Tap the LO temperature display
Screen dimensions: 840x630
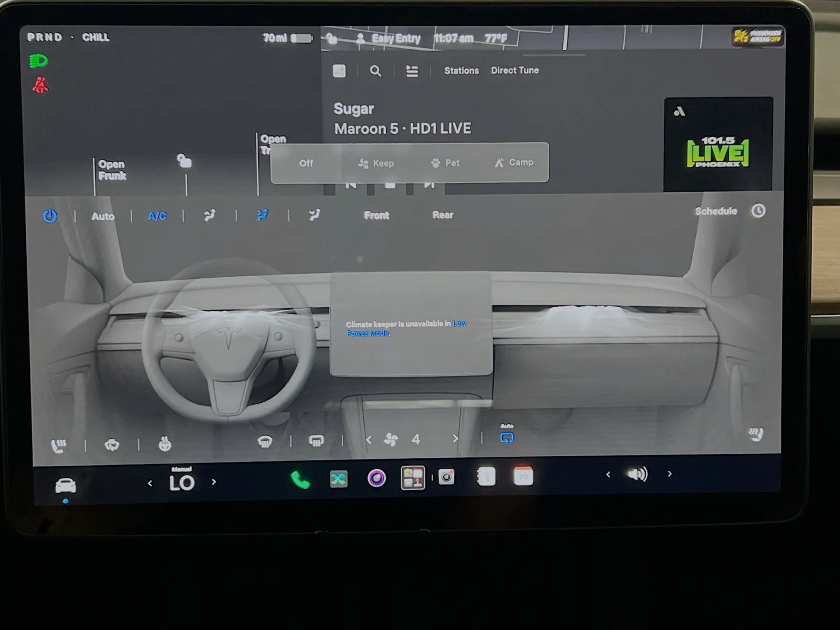tap(182, 482)
